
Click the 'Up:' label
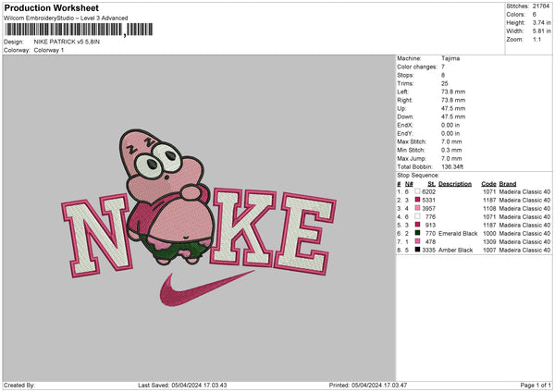tap(401, 108)
